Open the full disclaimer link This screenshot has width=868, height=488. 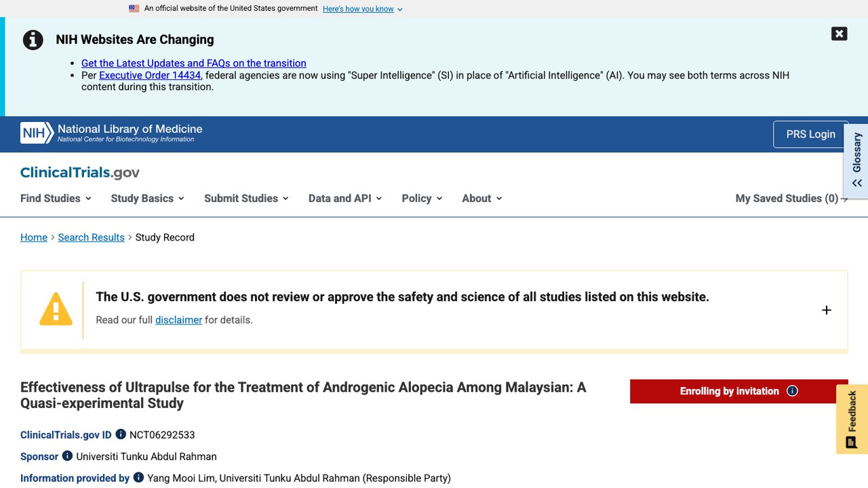178,320
